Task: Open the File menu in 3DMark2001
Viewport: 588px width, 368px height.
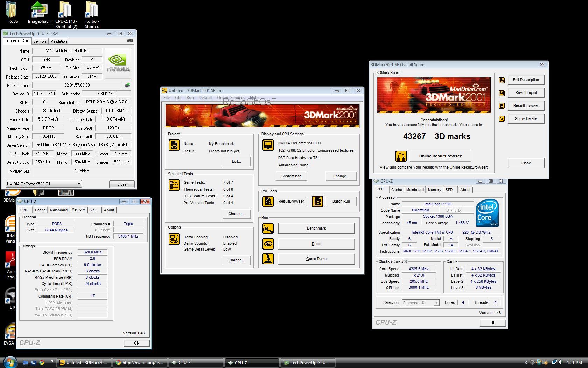Action: click(167, 98)
